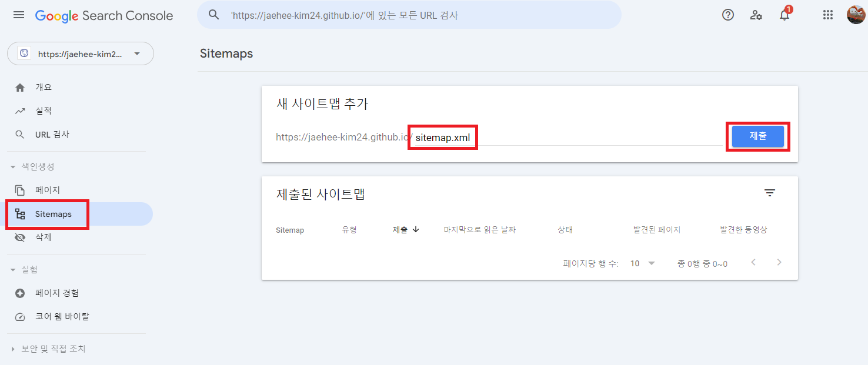Click the 제출 submit button

[x=758, y=136]
